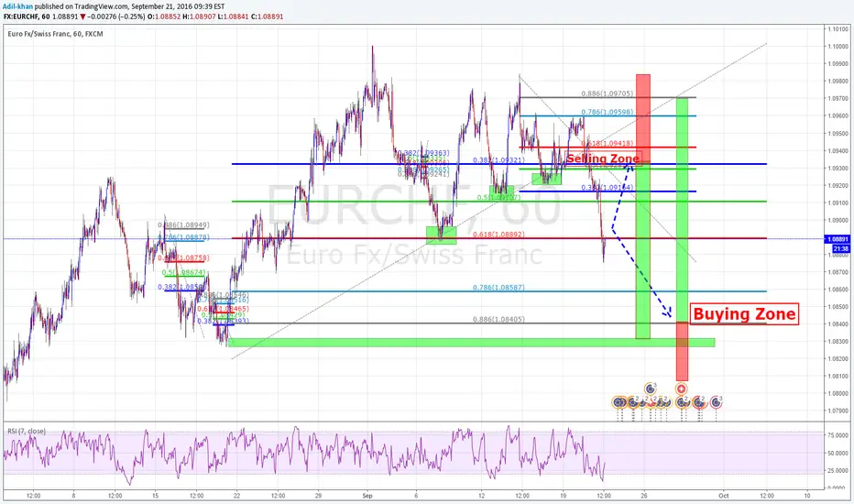Click the 15 date on time axis
854x504 pixels.
[x=155, y=496]
